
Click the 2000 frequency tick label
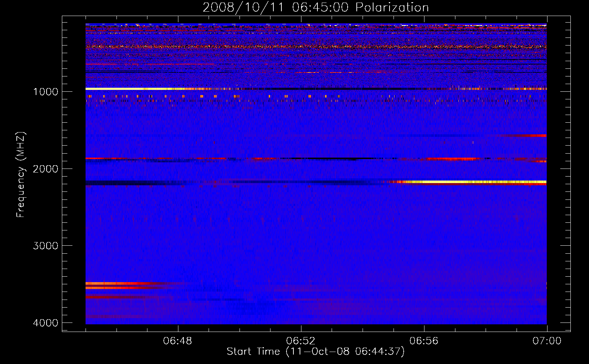[x=46, y=169]
